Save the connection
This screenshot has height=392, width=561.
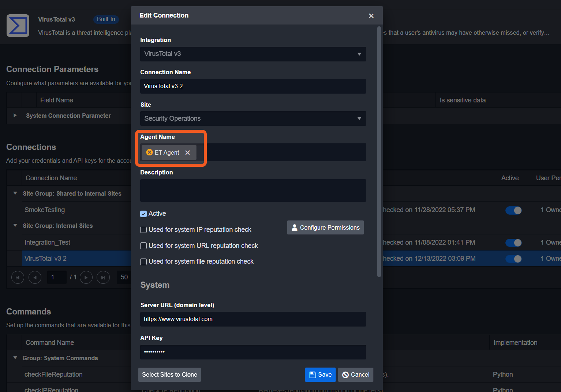(320, 375)
